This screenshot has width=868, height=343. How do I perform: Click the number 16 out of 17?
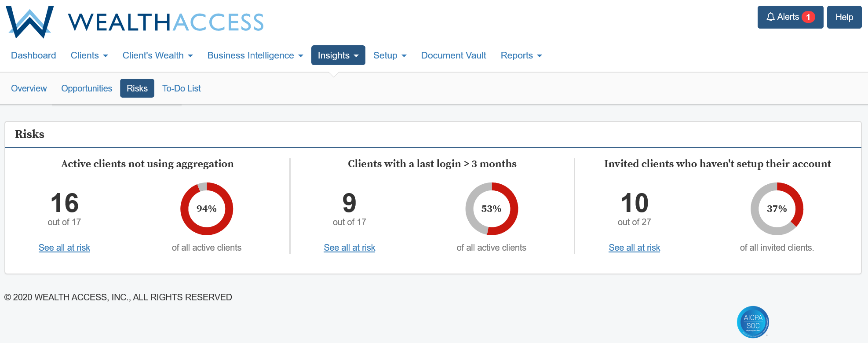tap(65, 203)
